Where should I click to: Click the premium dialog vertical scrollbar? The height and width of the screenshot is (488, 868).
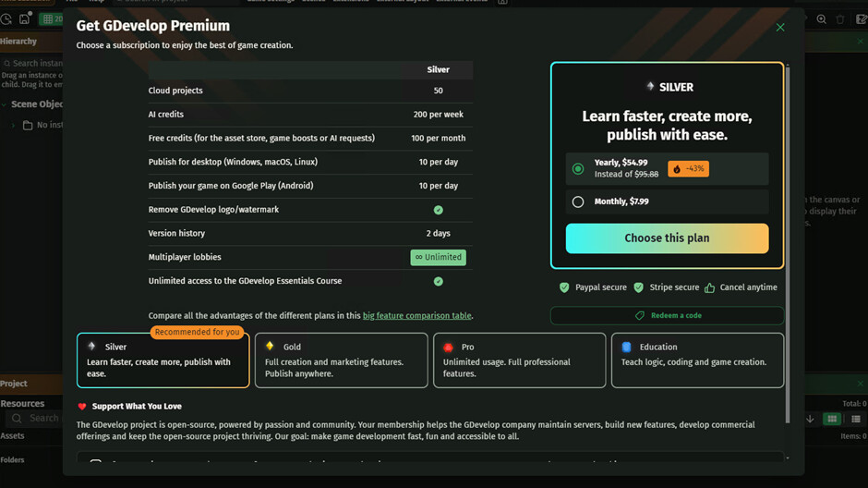pyautogui.click(x=787, y=231)
